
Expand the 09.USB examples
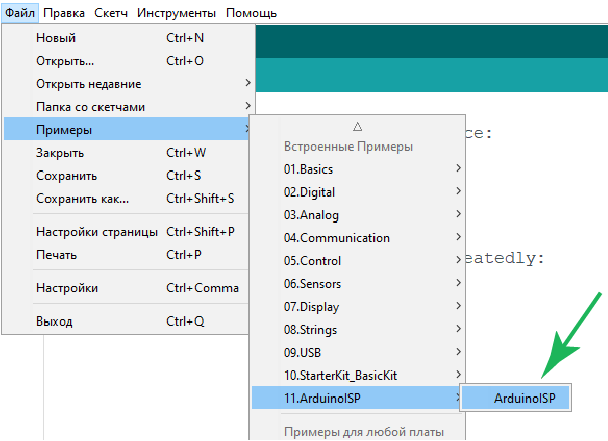pos(357,352)
